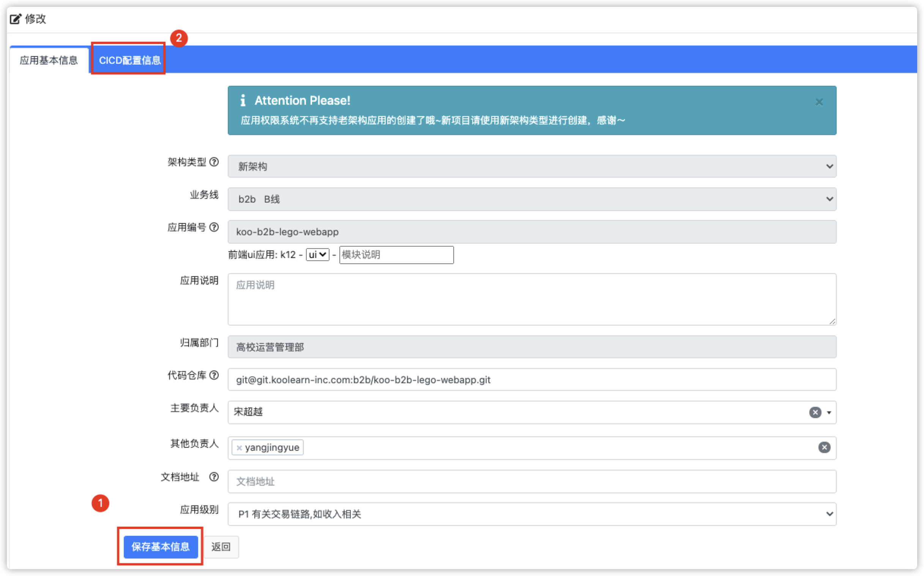The height and width of the screenshot is (576, 924).
Task: Click the info icon in Attention banner
Action: pyautogui.click(x=243, y=100)
